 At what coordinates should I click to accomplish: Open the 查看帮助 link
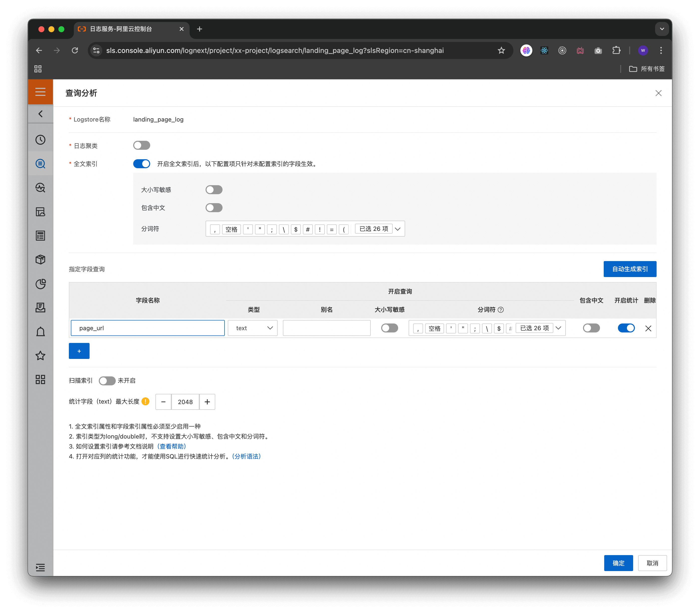pos(171,447)
